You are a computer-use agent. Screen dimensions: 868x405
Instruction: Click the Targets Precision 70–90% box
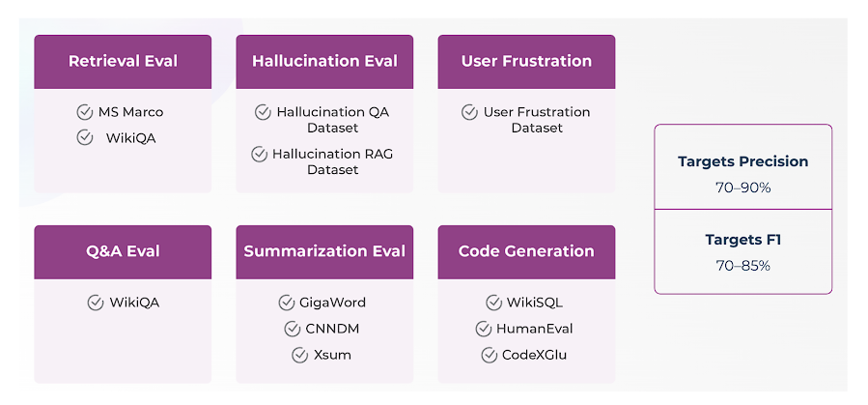[x=742, y=167]
